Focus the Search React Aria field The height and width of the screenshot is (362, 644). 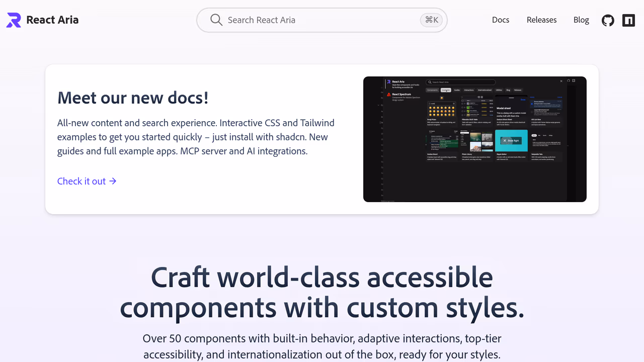[x=322, y=20]
